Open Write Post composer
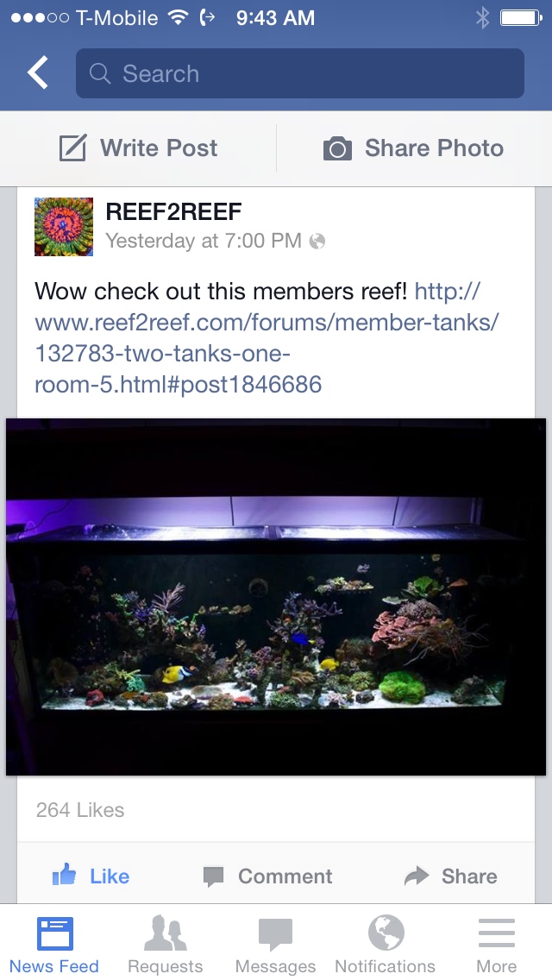The height and width of the screenshot is (980, 552). pos(138,148)
